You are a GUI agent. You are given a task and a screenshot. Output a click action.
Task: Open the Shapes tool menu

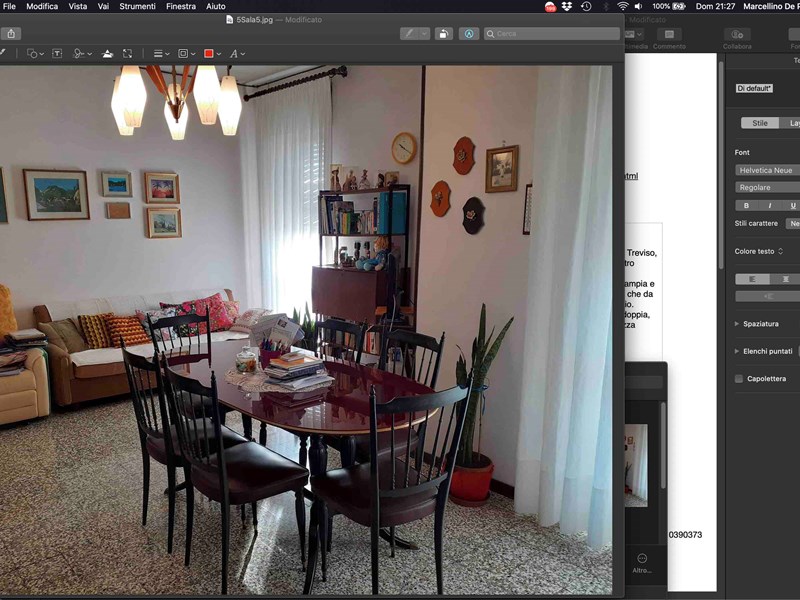35,53
